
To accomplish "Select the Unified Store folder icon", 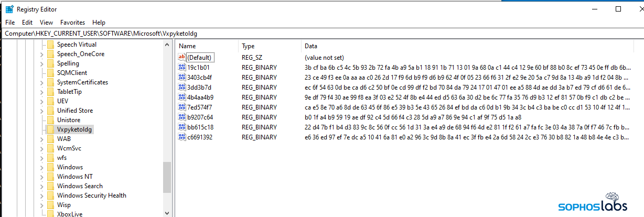I will [50, 111].
